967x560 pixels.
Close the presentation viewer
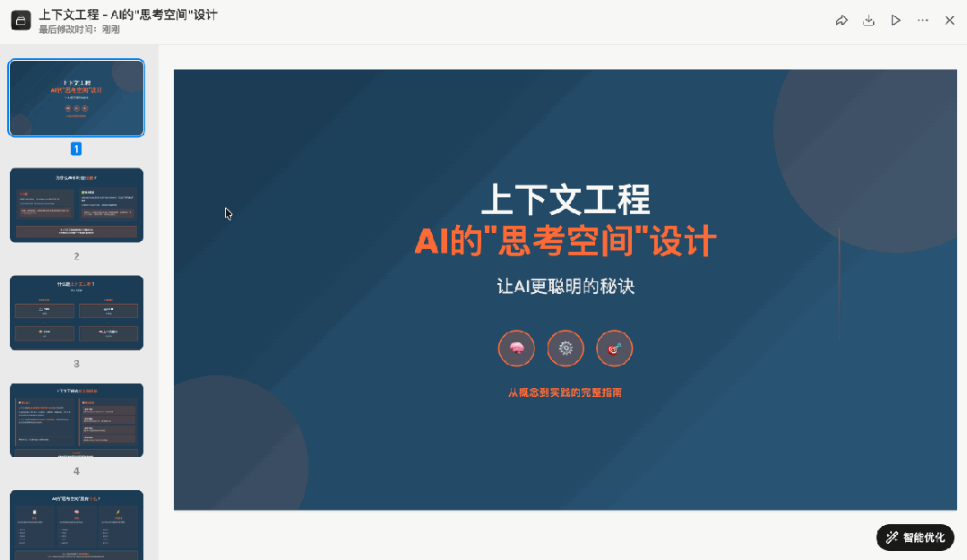click(950, 21)
